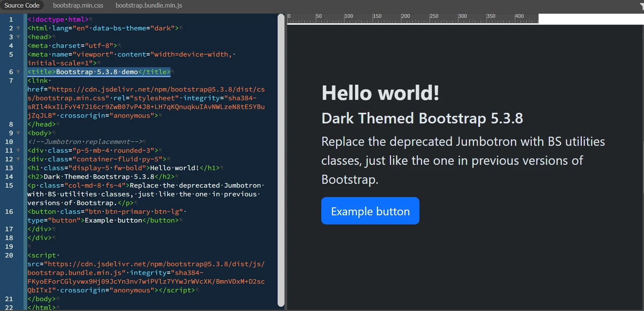Click the 'Replace the deprecated Jumbotron' paragraph in preview
644x311 pixels.
pos(463,160)
